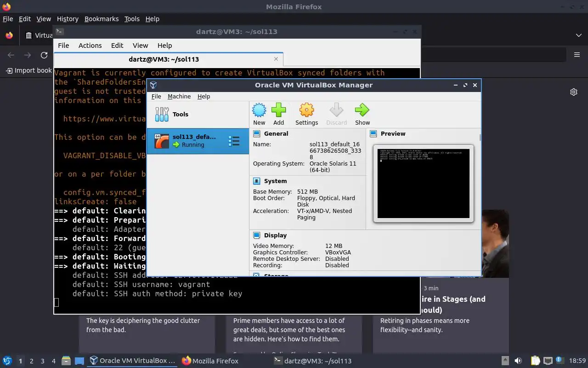Click the clipboard tray icon
The image size is (588, 368).
pyautogui.click(x=535, y=361)
